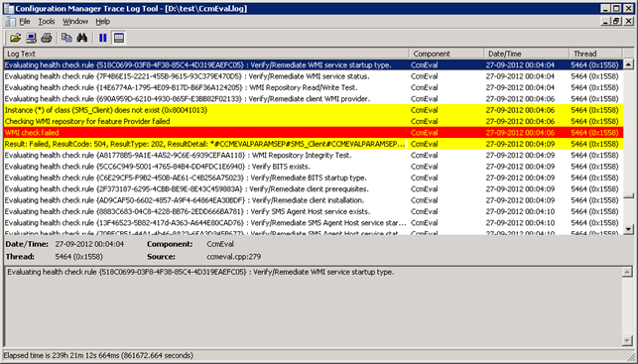Click the log list scrollbar thumb

[x=628, y=195]
